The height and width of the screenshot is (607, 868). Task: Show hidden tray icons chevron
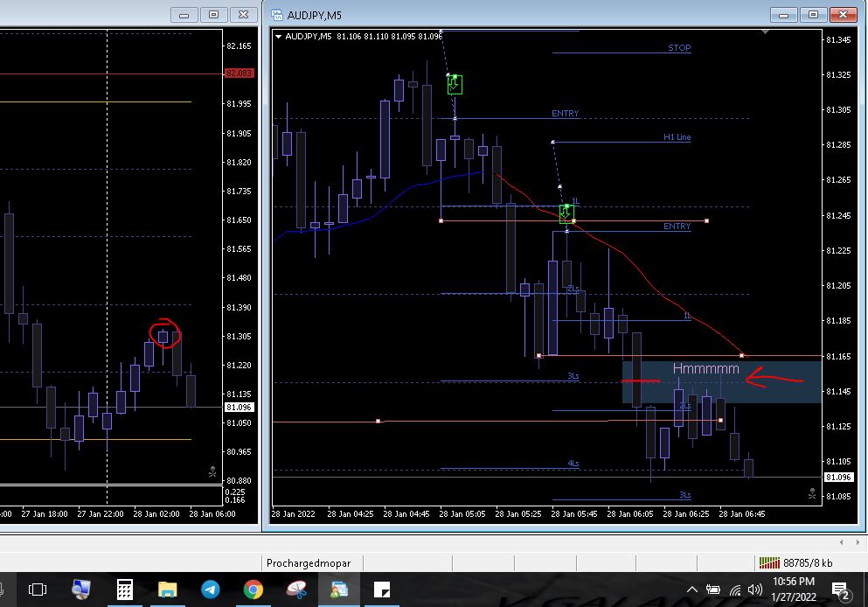point(692,590)
